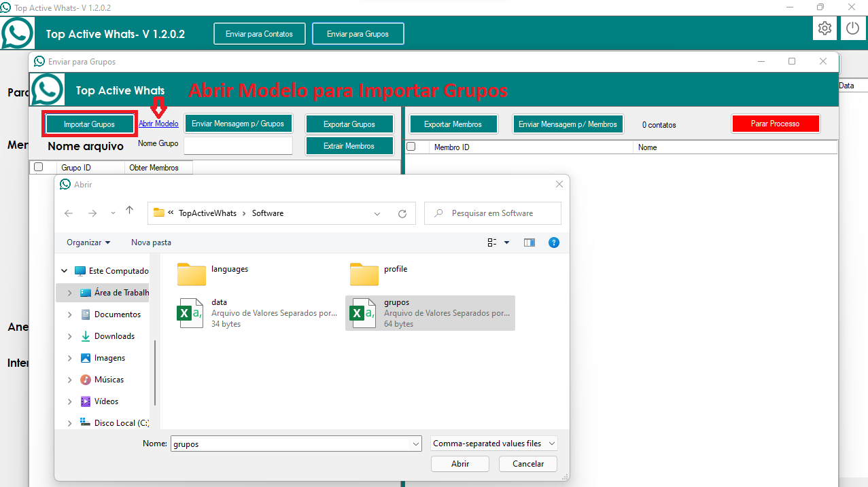The image size is (868, 487).
Task: Open the Abrir Modelo link
Action: tap(158, 124)
